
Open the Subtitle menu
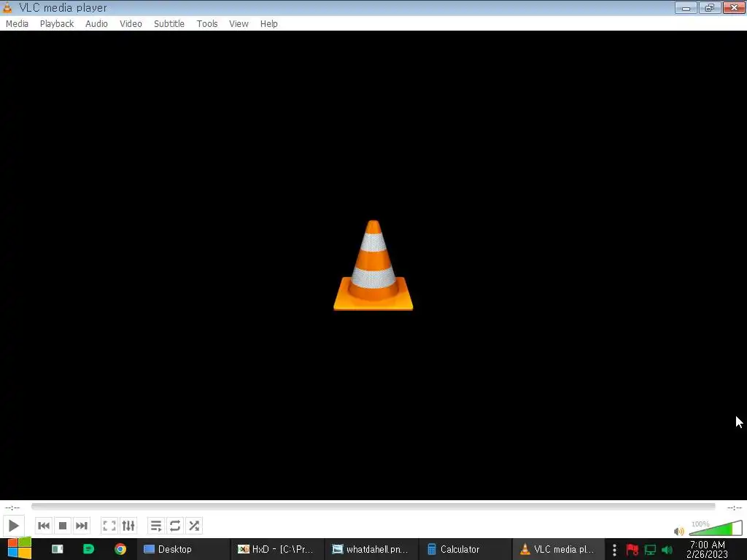[169, 24]
